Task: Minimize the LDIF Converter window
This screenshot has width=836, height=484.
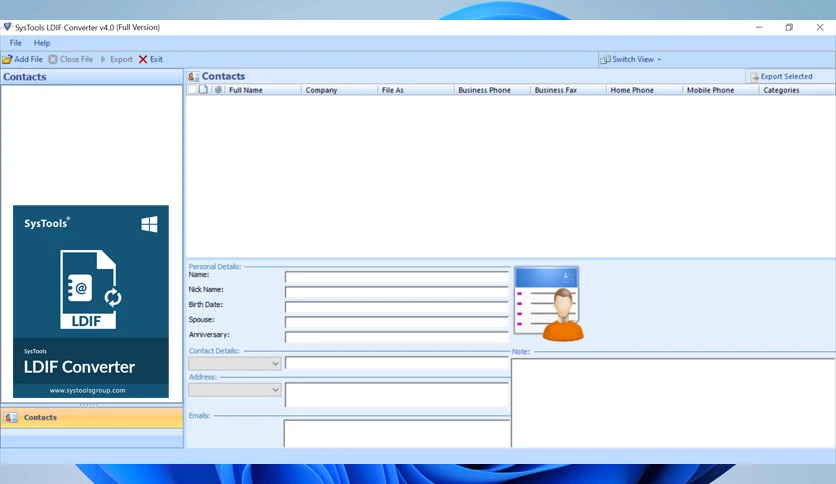Action: point(759,27)
